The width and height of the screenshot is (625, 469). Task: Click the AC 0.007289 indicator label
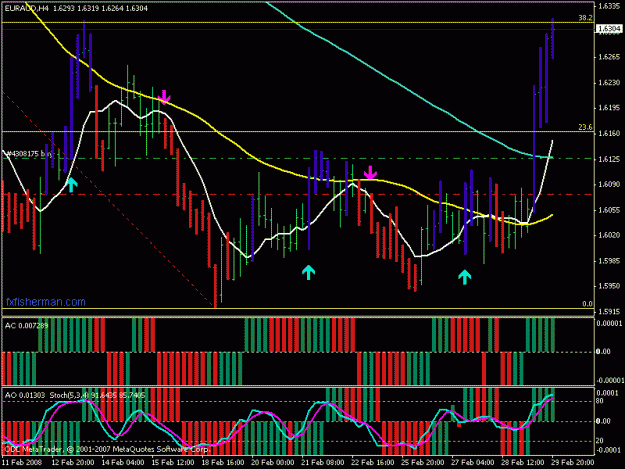(x=26, y=326)
